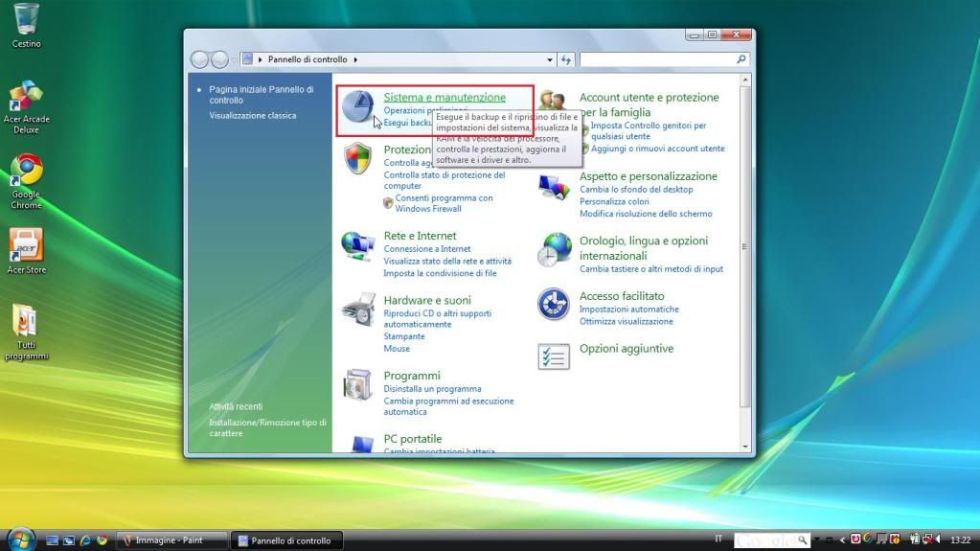Viewport: 980px width, 551px height.
Task: Open the Windows Start orb
Action: (x=21, y=540)
